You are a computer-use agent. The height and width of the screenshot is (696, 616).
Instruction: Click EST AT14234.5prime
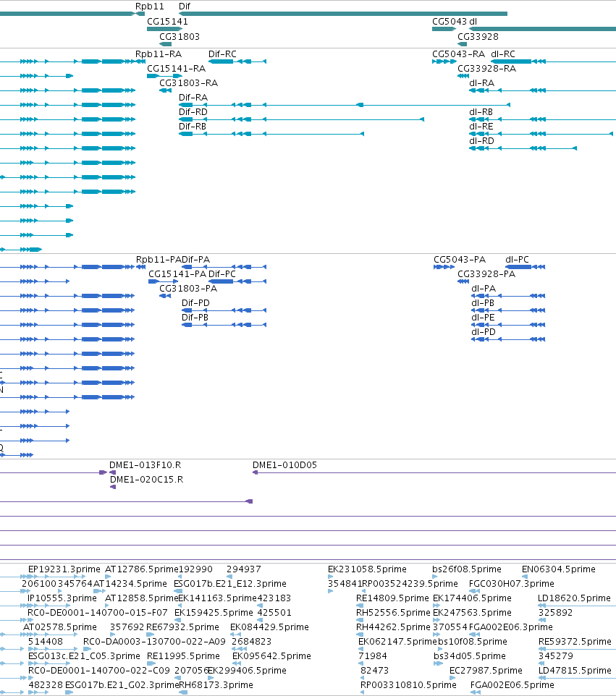(x=130, y=584)
